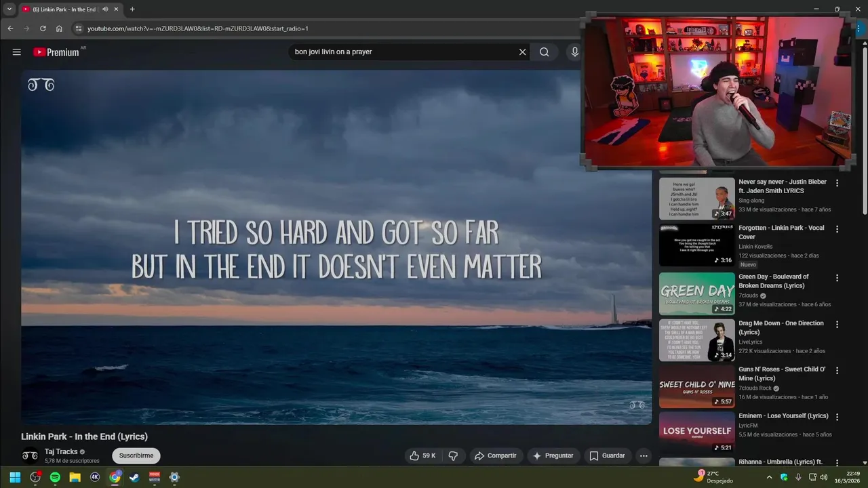Open options menu for Rihanna Umbrella video
Viewport: 868px width, 488px height.
[837, 463]
